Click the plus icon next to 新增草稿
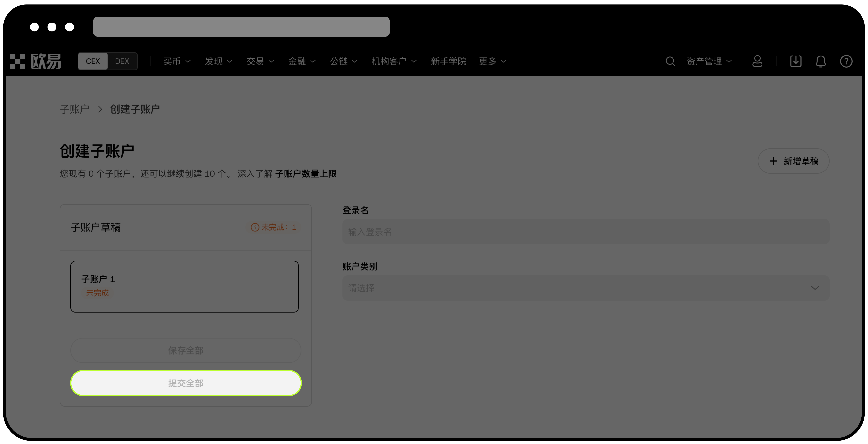Image resolution: width=868 pixels, height=444 pixels. [773, 161]
